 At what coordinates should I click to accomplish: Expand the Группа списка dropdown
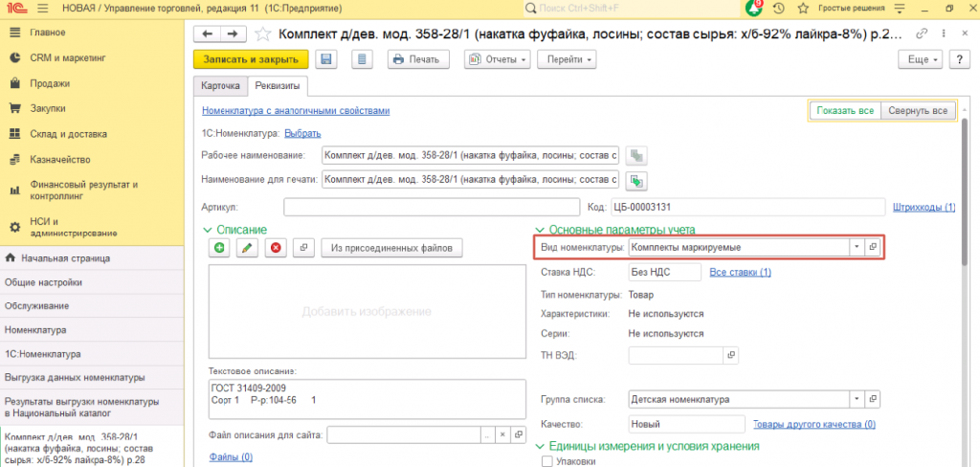pyautogui.click(x=855, y=399)
